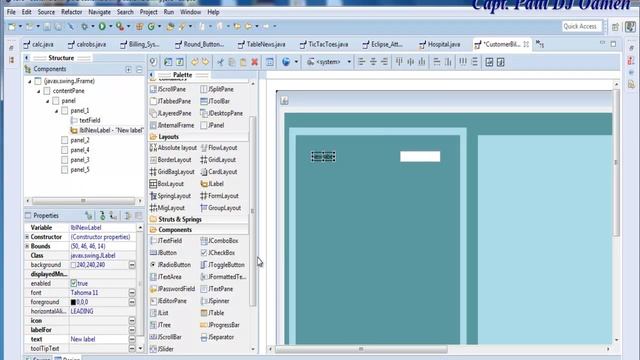This screenshot has width=640, height=360.
Task: Select the white text field on the canvas
Action: click(420, 156)
